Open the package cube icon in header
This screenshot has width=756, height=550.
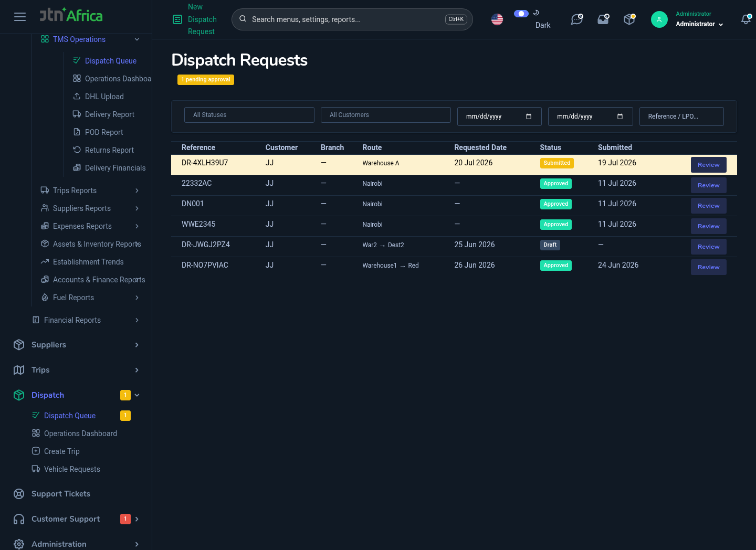(629, 19)
